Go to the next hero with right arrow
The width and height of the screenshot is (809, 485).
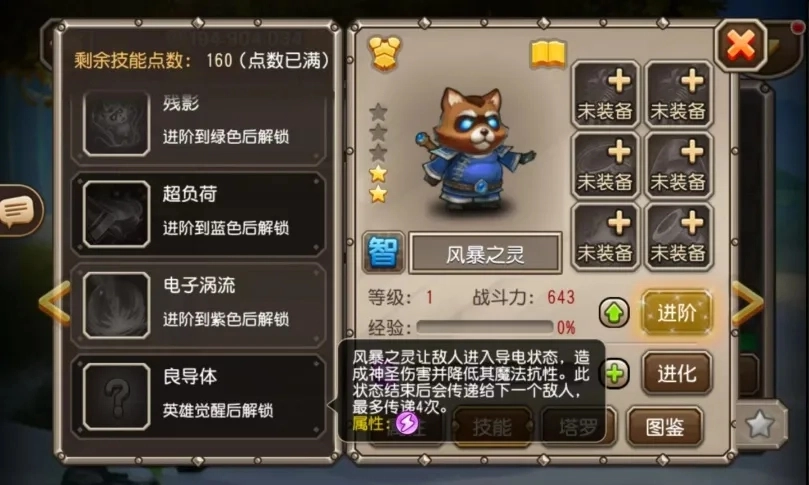[748, 303]
